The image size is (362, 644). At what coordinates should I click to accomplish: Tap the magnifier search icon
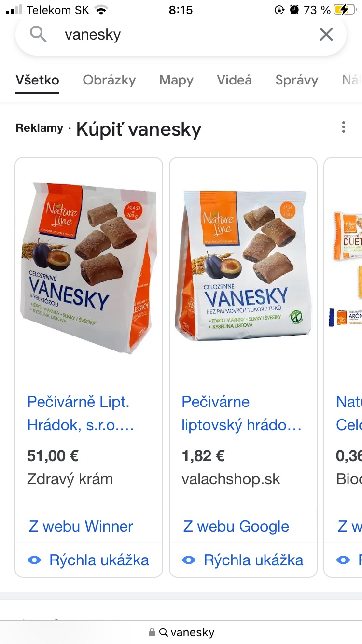click(38, 34)
